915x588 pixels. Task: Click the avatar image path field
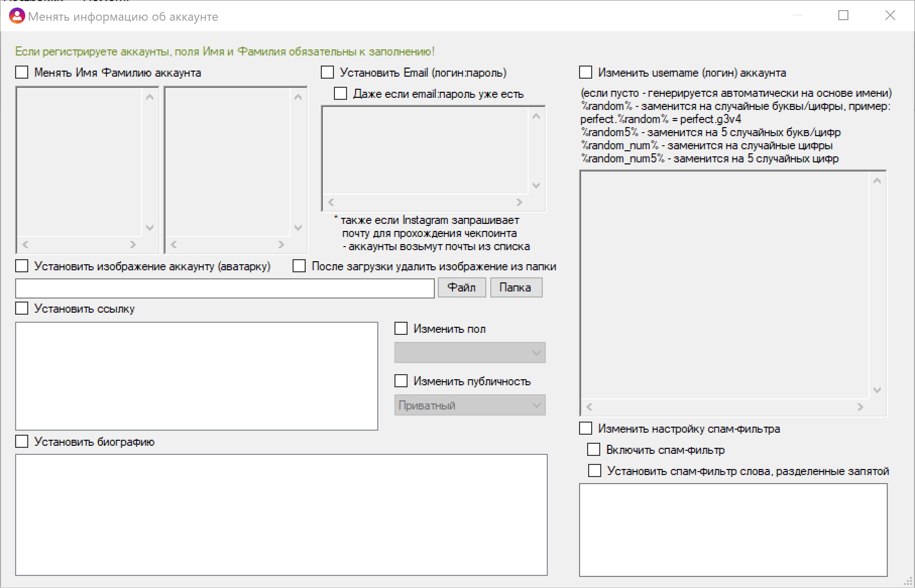point(225,288)
